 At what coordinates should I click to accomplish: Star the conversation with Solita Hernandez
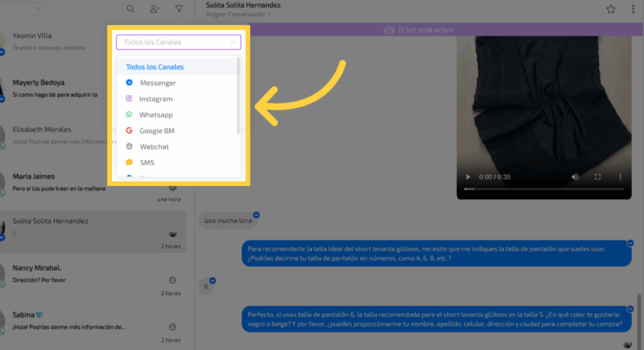click(x=611, y=9)
